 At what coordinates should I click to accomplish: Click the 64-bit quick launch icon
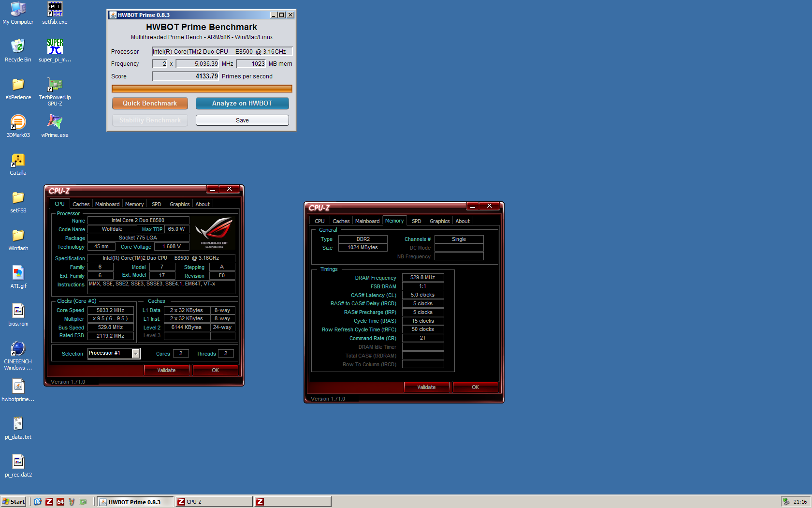[x=60, y=502]
